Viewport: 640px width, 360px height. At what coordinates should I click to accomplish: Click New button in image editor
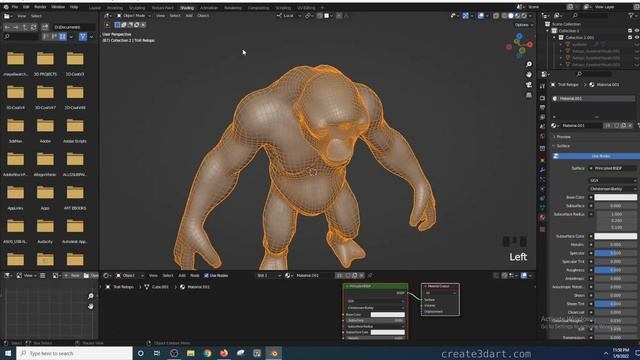[x=72, y=276]
